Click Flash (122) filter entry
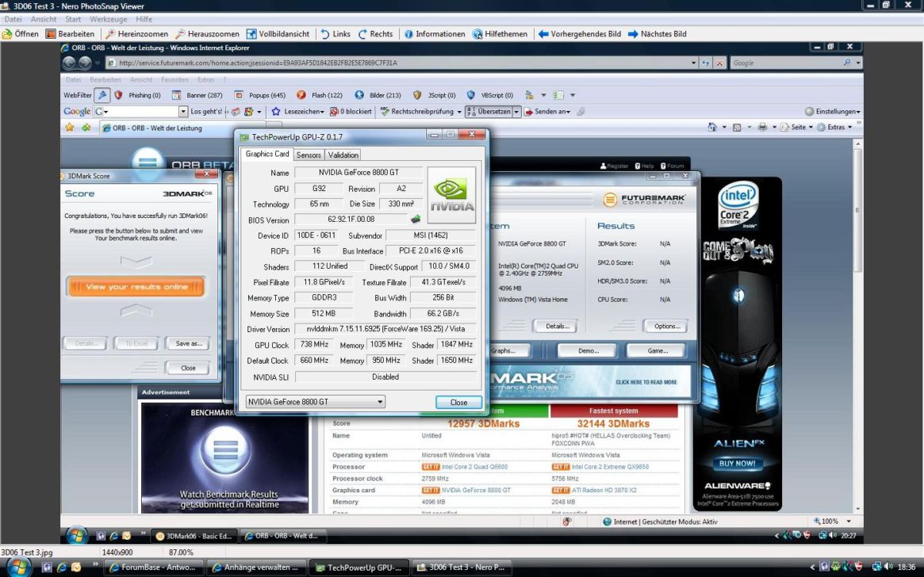 point(319,95)
